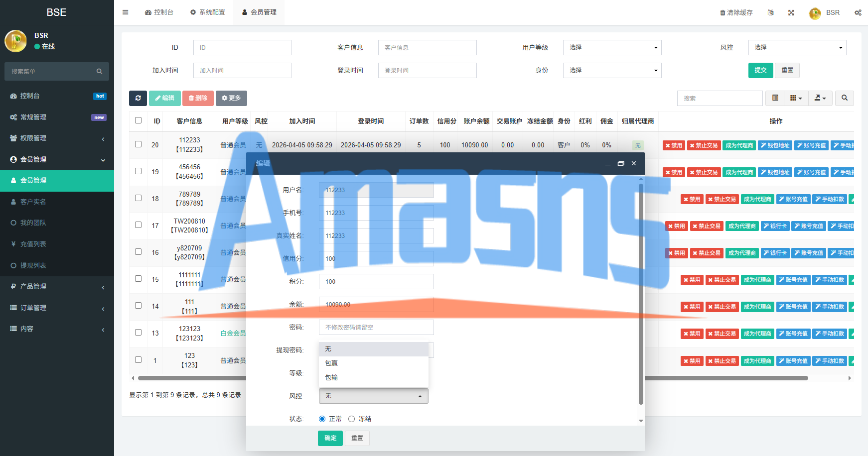Click 重置 button next to 提交
The width and height of the screenshot is (868, 456).
pyautogui.click(x=787, y=70)
